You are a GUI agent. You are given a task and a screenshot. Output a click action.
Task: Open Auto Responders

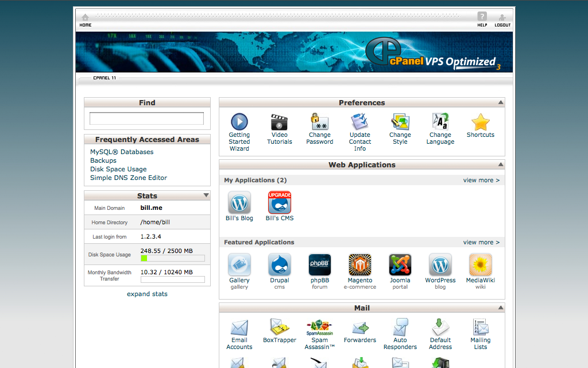point(400,327)
